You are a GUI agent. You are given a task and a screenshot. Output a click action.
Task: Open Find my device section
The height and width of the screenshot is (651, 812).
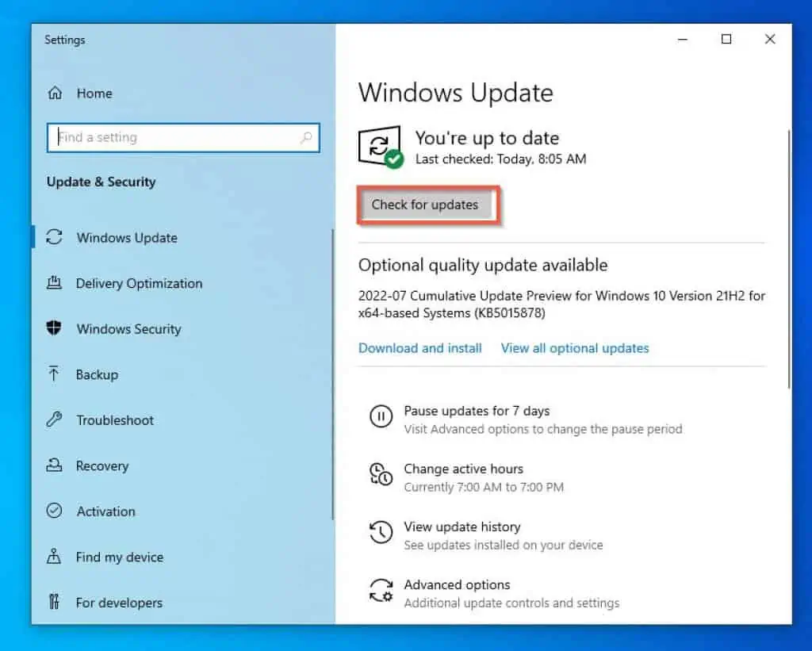click(119, 557)
